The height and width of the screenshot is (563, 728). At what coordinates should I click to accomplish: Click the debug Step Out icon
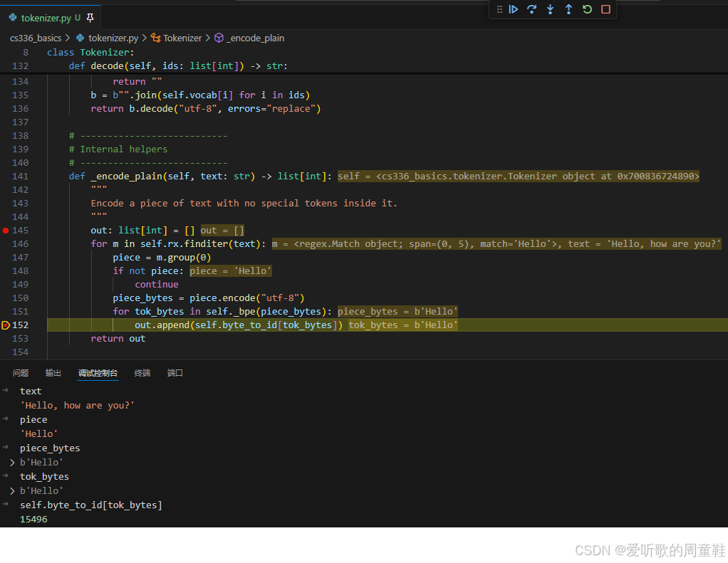coord(568,9)
